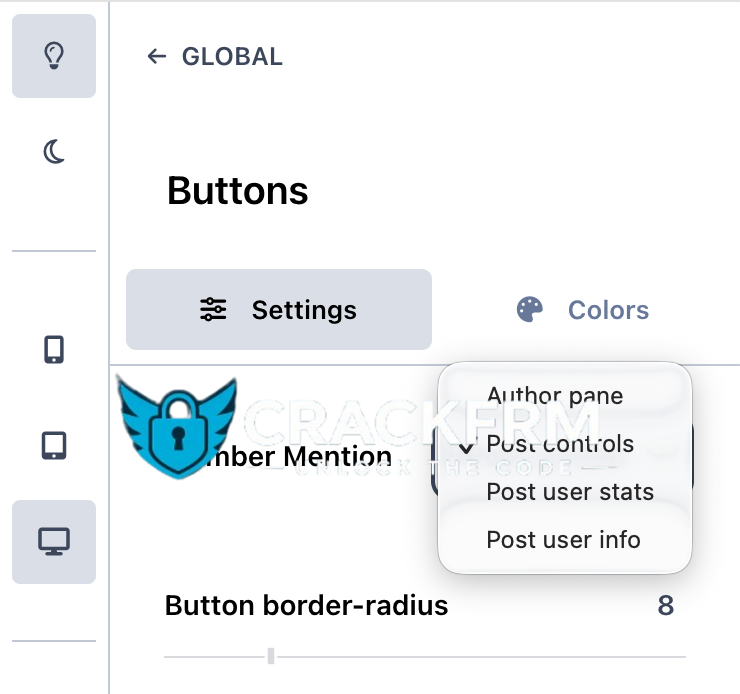Select the checked Post controls option
This screenshot has height=694, width=740.
point(560,444)
